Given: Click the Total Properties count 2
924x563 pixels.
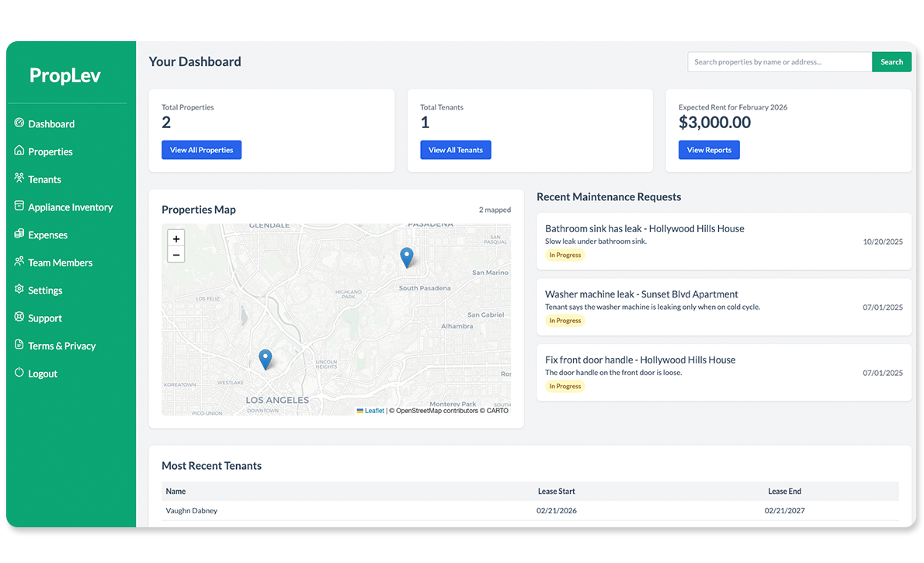Looking at the screenshot, I should point(166,122).
